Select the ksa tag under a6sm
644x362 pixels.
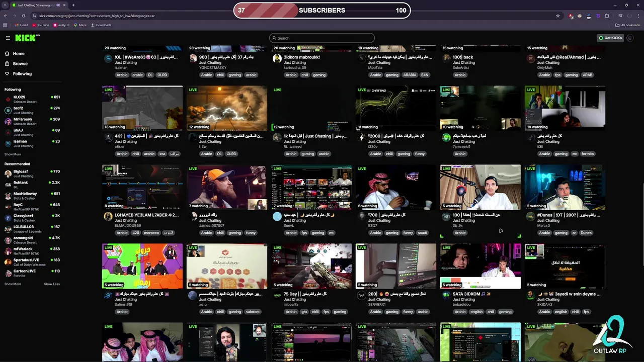click(x=163, y=154)
